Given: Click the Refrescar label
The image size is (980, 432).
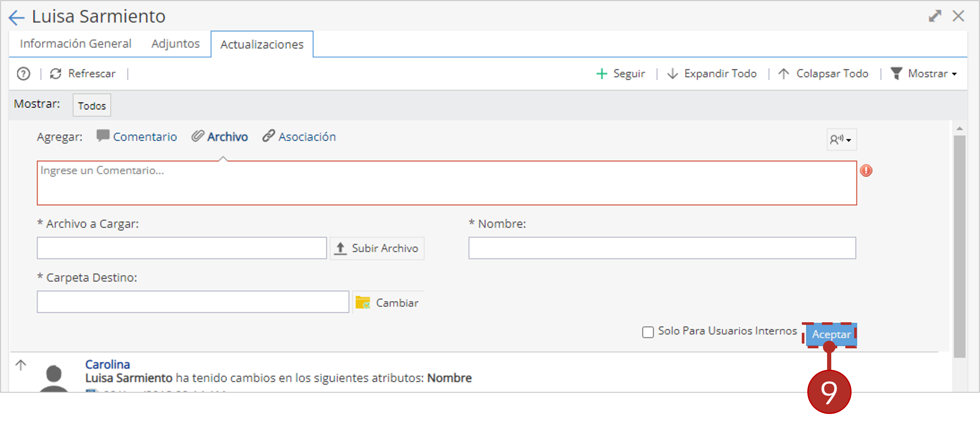Looking at the screenshot, I should [92, 74].
